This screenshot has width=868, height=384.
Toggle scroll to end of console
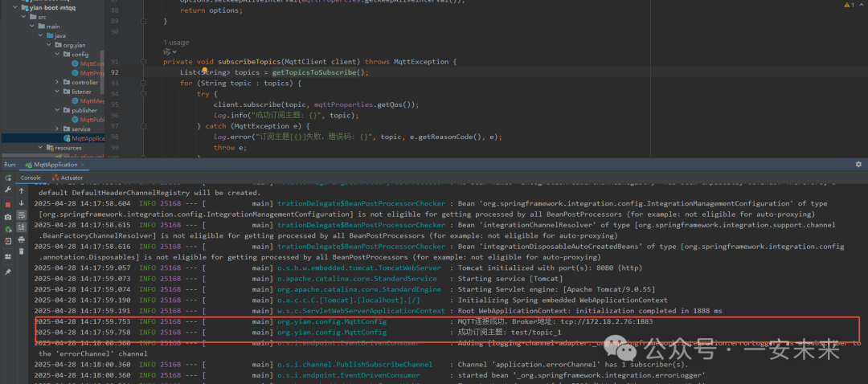coord(22,227)
